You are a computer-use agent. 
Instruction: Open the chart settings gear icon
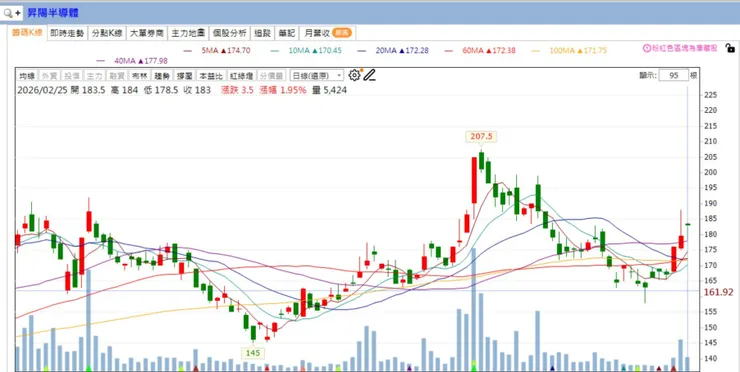click(x=354, y=75)
